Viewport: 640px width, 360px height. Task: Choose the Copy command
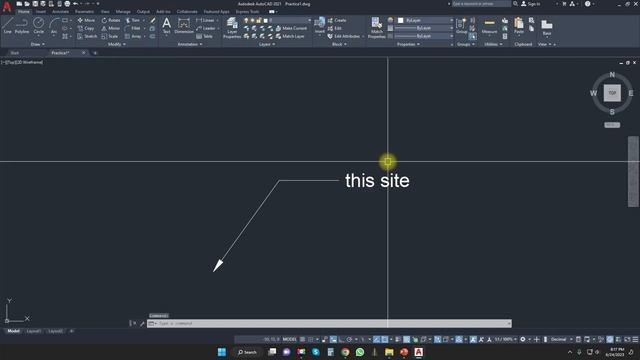pyautogui.click(x=86, y=28)
